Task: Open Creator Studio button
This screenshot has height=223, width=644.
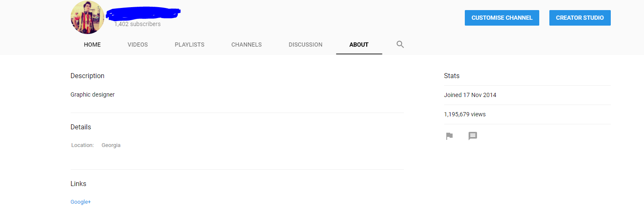Action: [580, 18]
